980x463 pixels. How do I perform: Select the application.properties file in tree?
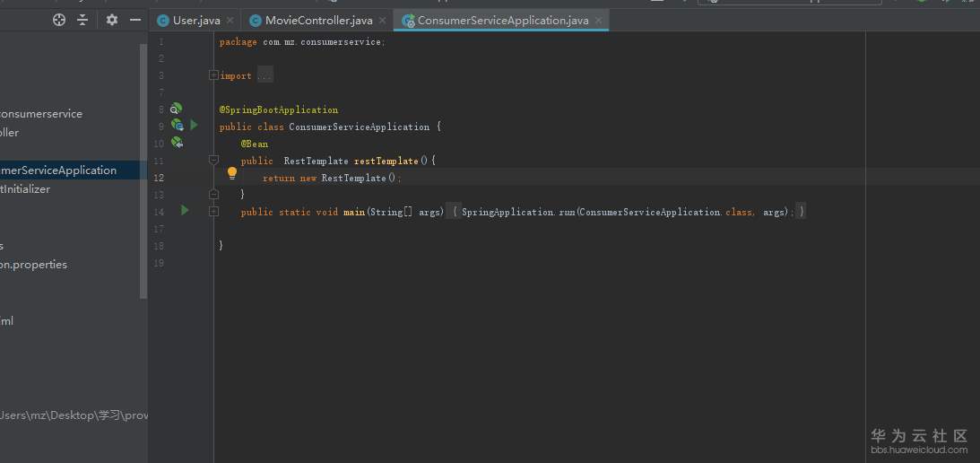coord(34,265)
